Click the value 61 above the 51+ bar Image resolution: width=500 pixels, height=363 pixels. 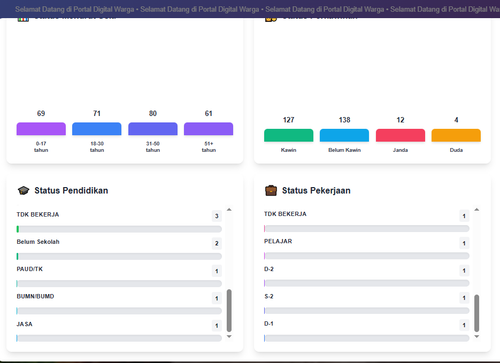(x=209, y=113)
